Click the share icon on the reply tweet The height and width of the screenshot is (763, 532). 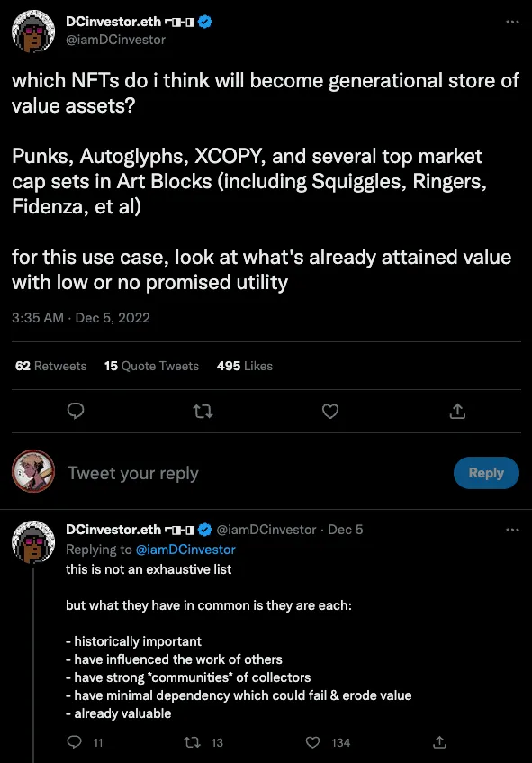tap(439, 742)
